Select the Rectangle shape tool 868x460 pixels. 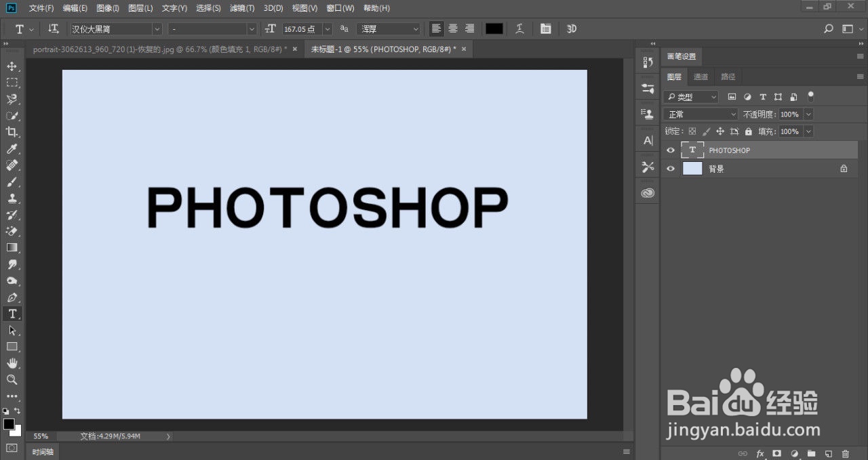click(12, 347)
